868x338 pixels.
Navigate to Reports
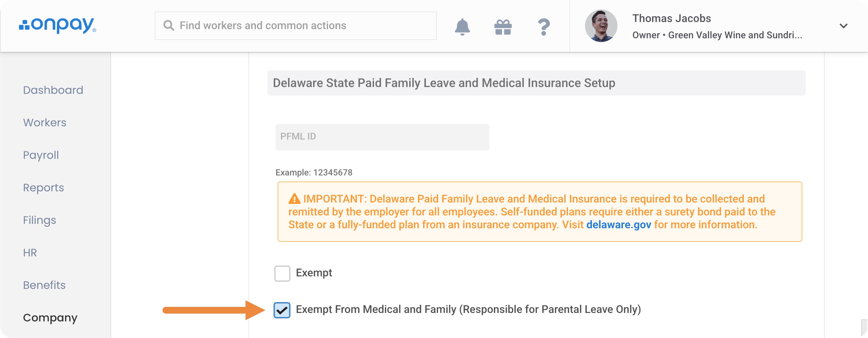coord(43,188)
